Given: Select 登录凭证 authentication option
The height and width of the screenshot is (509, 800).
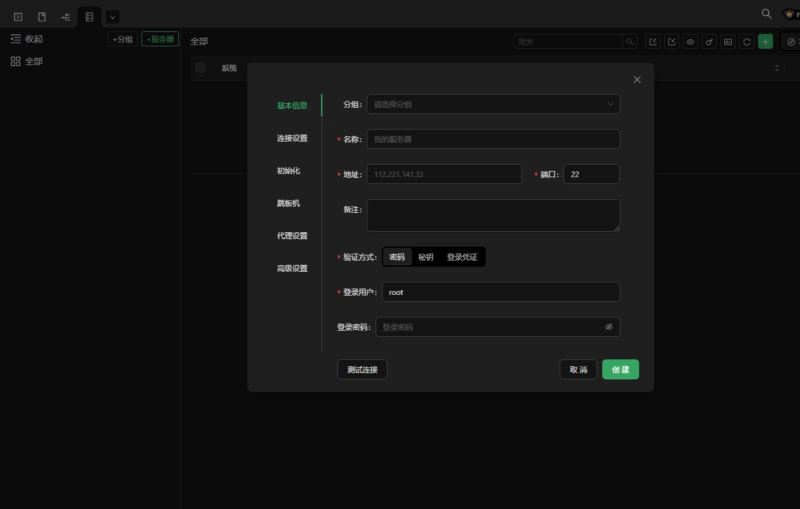Looking at the screenshot, I should 461,257.
